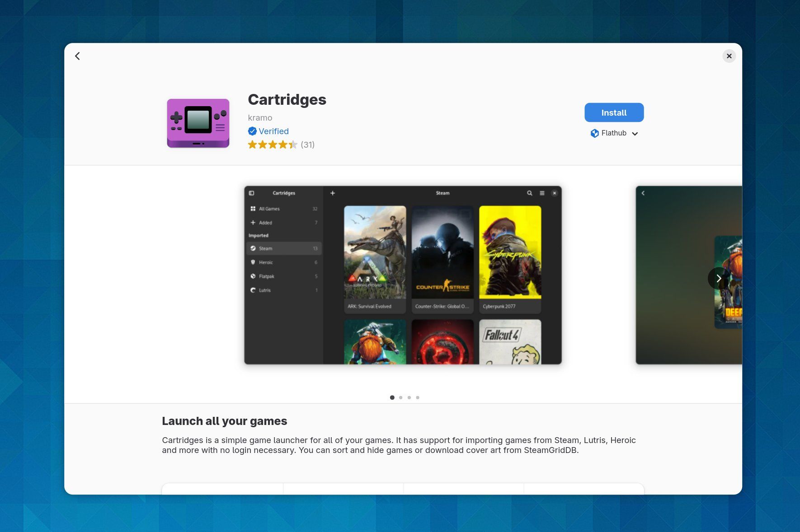
Task: Select the second carousel page dot
Action: [x=400, y=397]
